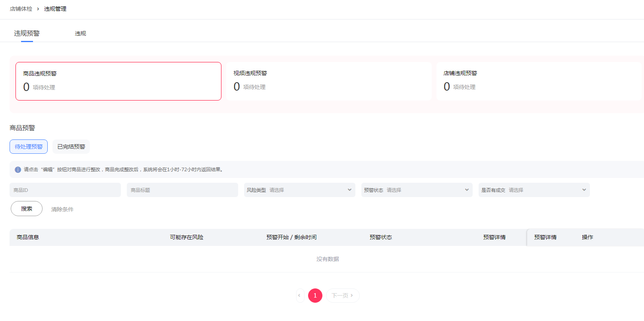Screen dimensions: 644x321
Task: Switch to the 违规预警 tab
Action: [27, 33]
